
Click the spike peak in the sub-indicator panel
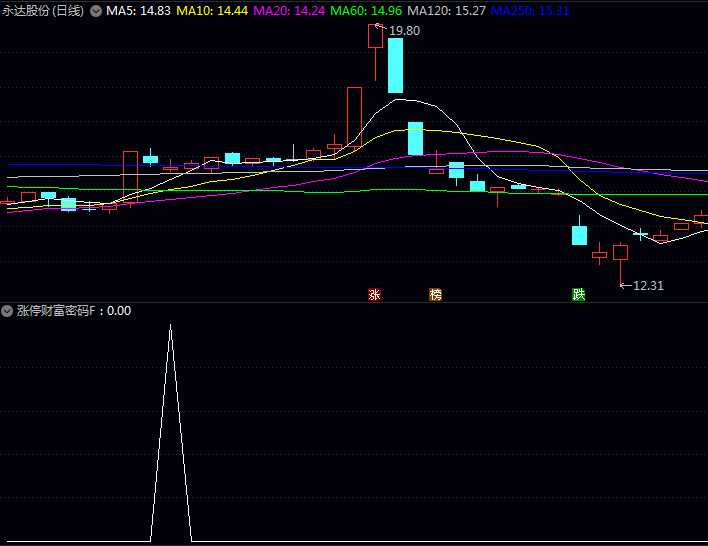pos(170,326)
